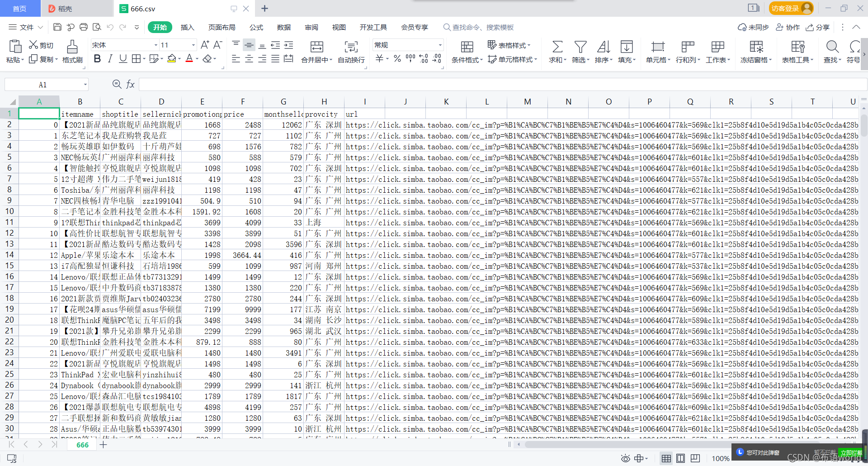
Task: Open the number format 常规 dropdown
Action: 440,45
